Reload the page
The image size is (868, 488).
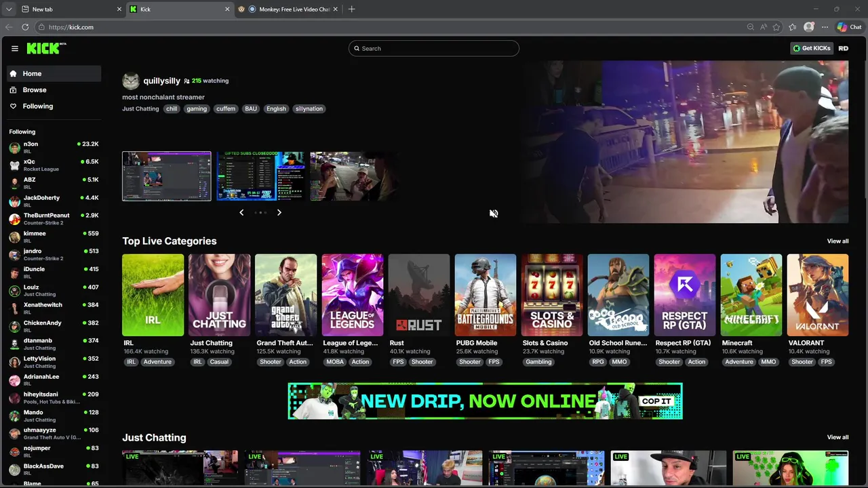[x=25, y=27]
